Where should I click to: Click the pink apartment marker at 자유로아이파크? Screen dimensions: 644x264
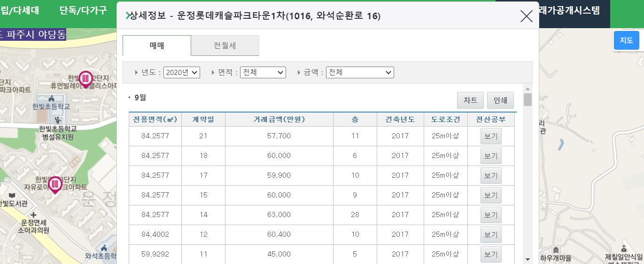tap(55, 185)
